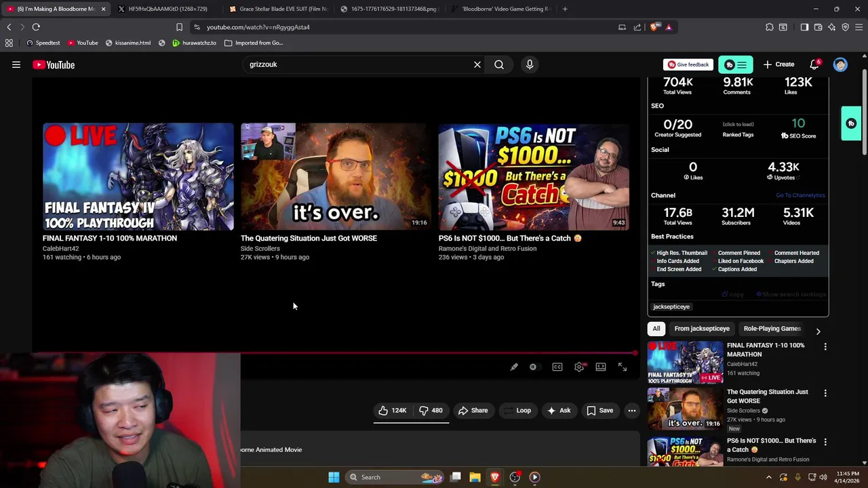The width and height of the screenshot is (868, 488).
Task: Bookmark this page icon in address bar
Action: (179, 27)
